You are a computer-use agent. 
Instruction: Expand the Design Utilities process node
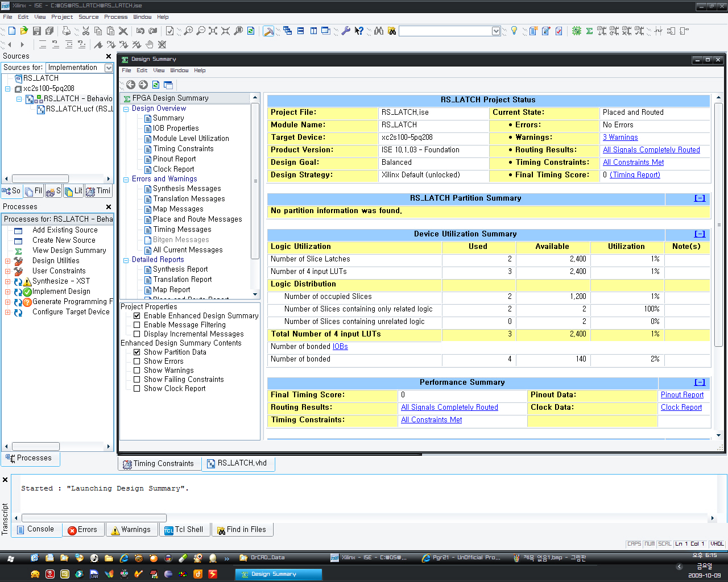[7, 261]
